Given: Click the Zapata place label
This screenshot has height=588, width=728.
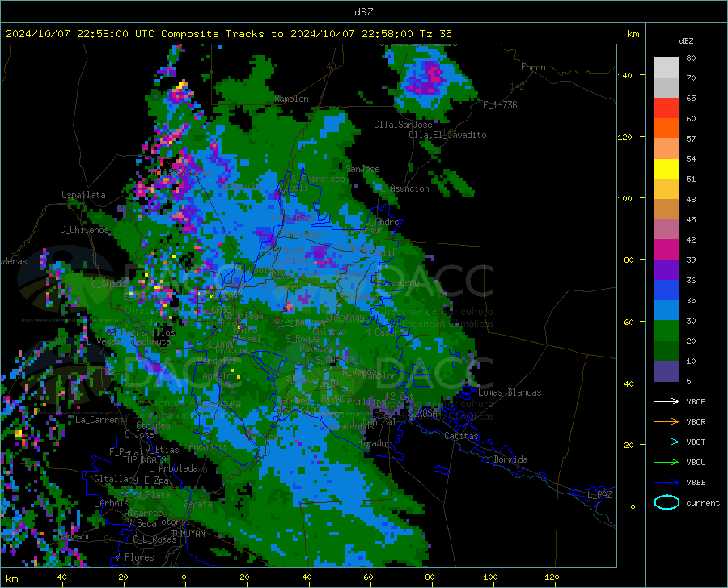Looking at the screenshot, I should coord(198,504).
